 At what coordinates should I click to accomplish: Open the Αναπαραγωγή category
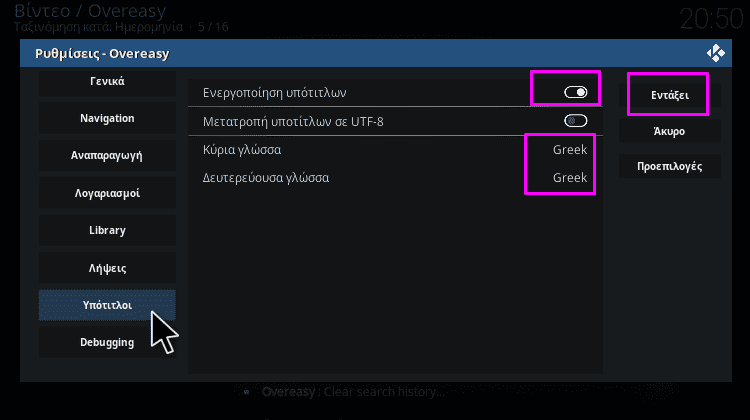coord(107,155)
